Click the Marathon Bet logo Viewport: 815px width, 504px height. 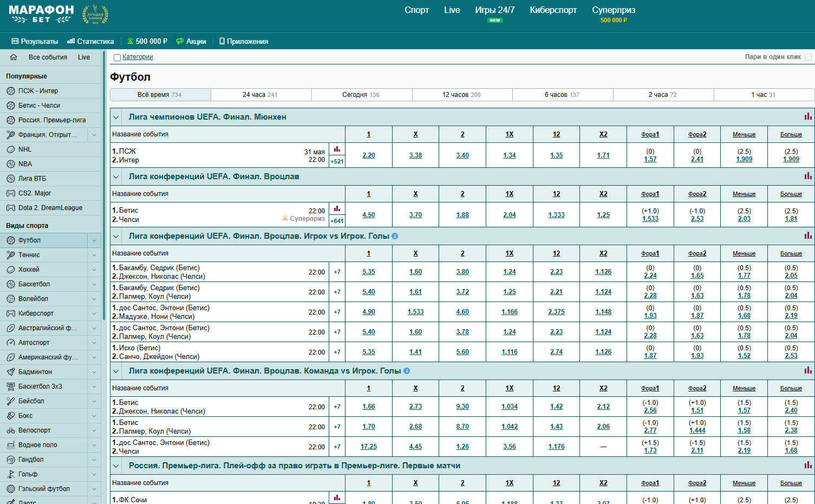pos(41,15)
